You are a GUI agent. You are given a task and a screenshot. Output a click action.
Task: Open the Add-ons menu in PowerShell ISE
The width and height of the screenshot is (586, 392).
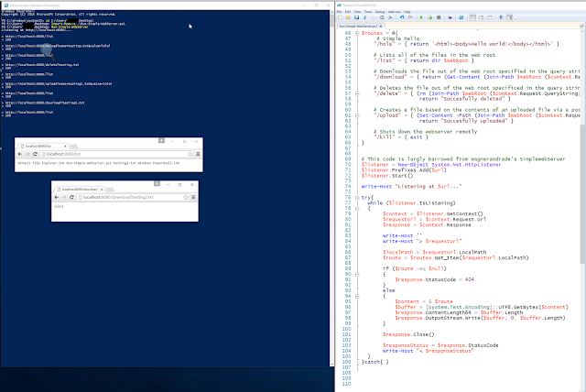395,12
